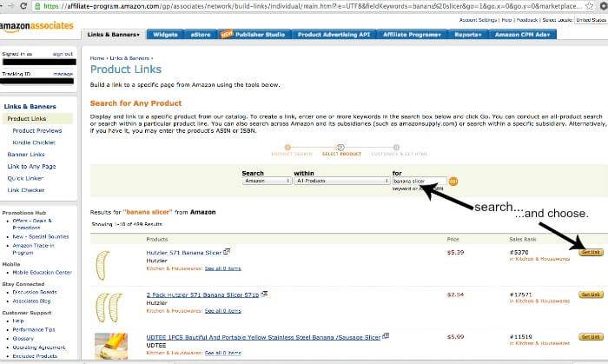Open Performance Tips link

[34, 329]
